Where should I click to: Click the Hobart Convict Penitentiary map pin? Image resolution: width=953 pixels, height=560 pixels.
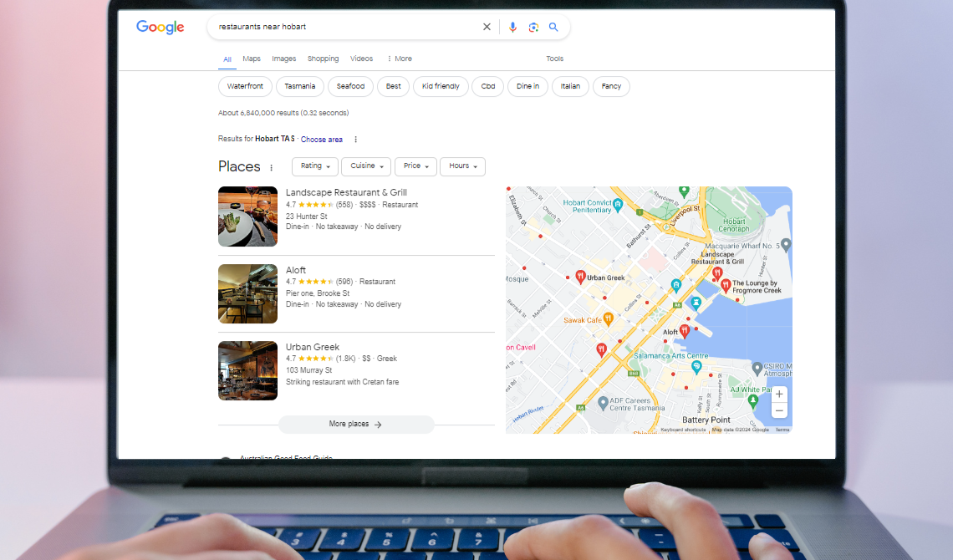[x=618, y=205]
